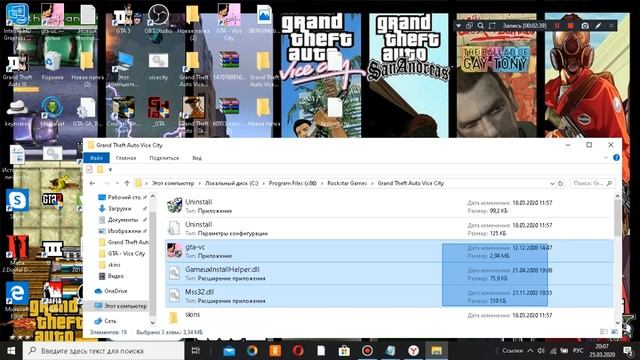Image resolution: width=640 pixels, height=360 pixels.
Task: Open Yandex browser from taskbar
Action: coord(413,351)
